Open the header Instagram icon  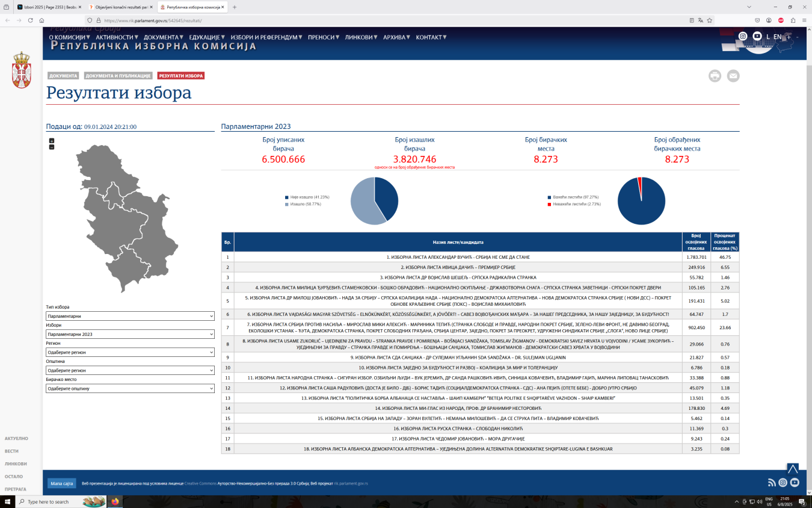[x=743, y=36]
